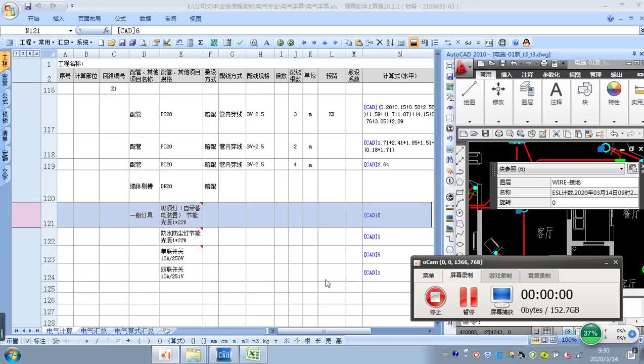Expand the 绘图 panel in AutoCAD
Viewport: 644px width, 364px height.
[x=470, y=121]
